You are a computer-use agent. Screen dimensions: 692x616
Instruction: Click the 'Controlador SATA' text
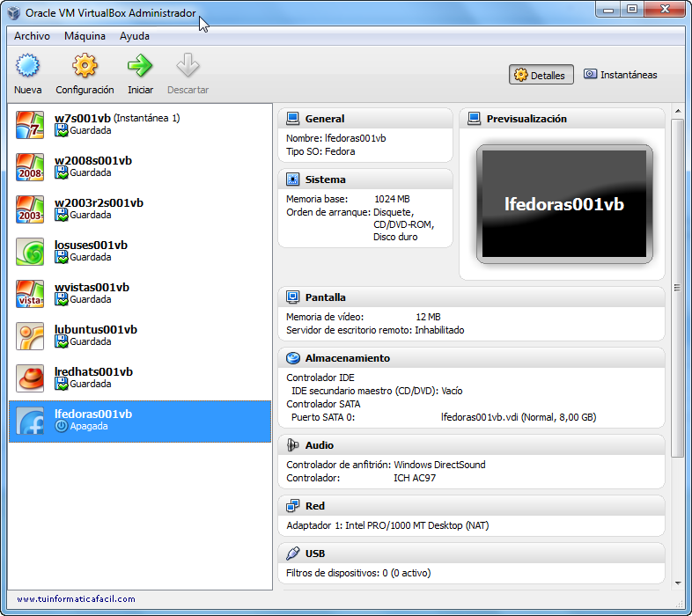323,404
